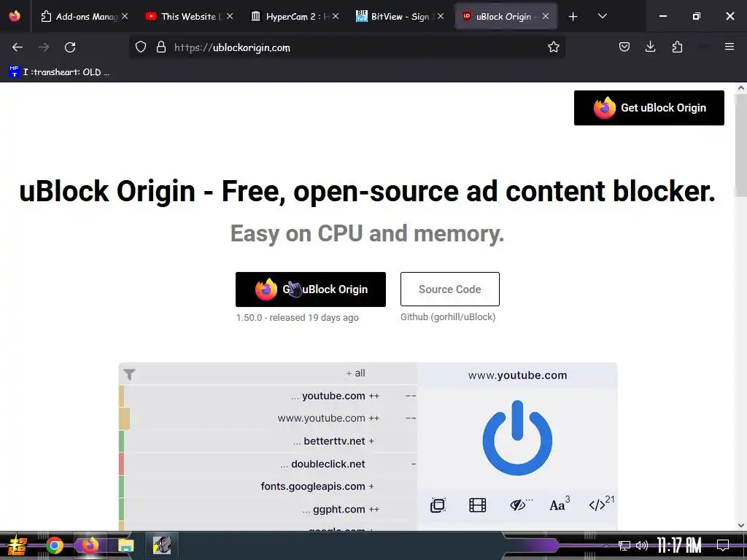
Task: Close the BitView tab
Action: pyautogui.click(x=441, y=16)
